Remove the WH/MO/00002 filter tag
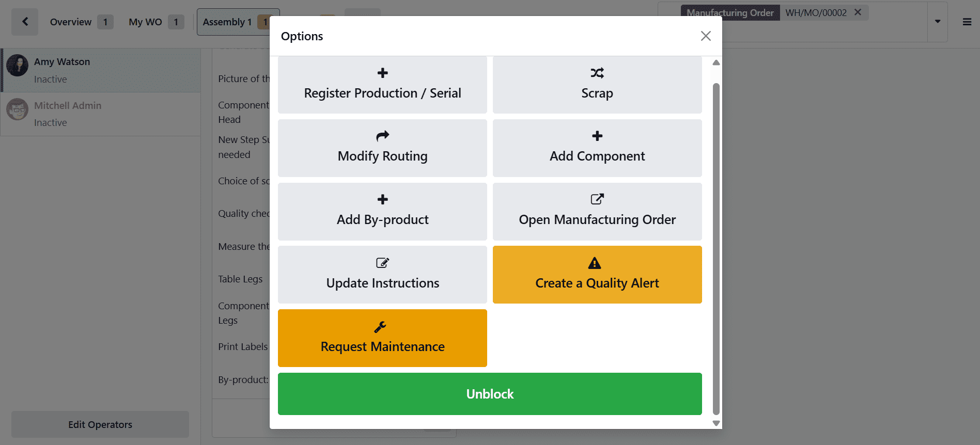Screen dimensions: 980x445 (x=858, y=12)
